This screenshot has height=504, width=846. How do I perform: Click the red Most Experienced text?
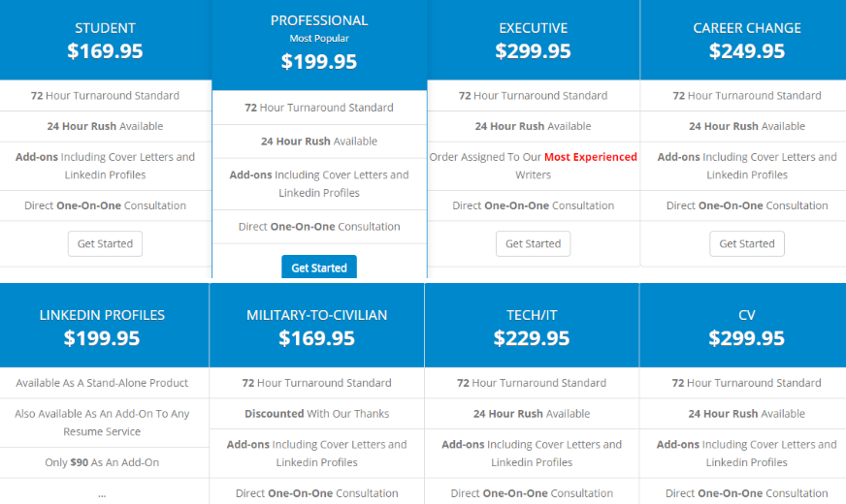pos(590,157)
